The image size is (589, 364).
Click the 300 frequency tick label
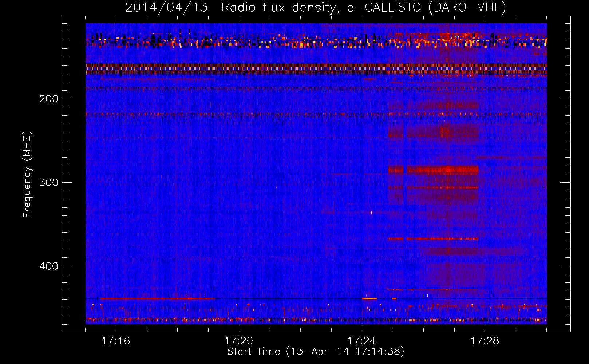(49, 182)
